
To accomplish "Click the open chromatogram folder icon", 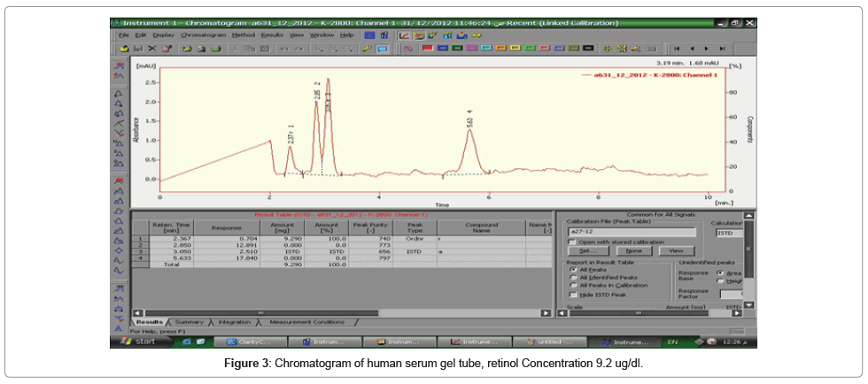I will pos(124,48).
